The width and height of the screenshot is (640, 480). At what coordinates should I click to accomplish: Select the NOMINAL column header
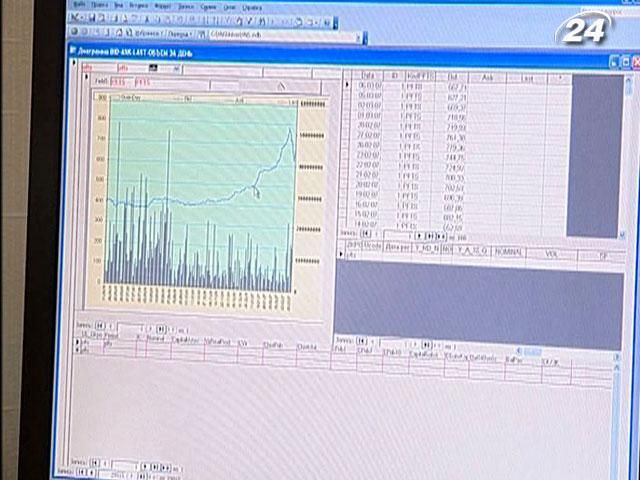pyautogui.click(x=508, y=253)
